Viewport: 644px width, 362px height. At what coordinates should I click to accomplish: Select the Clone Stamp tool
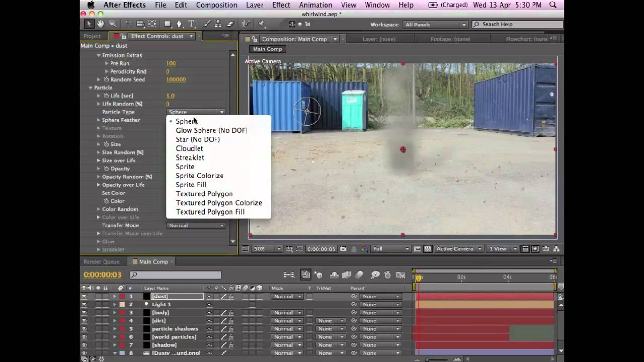pos(218,24)
